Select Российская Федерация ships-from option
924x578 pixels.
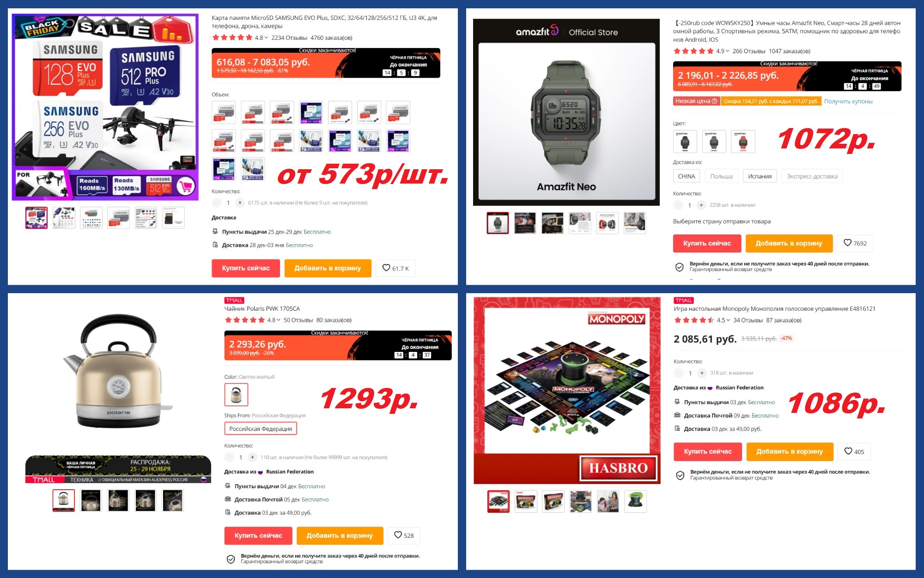pos(261,429)
